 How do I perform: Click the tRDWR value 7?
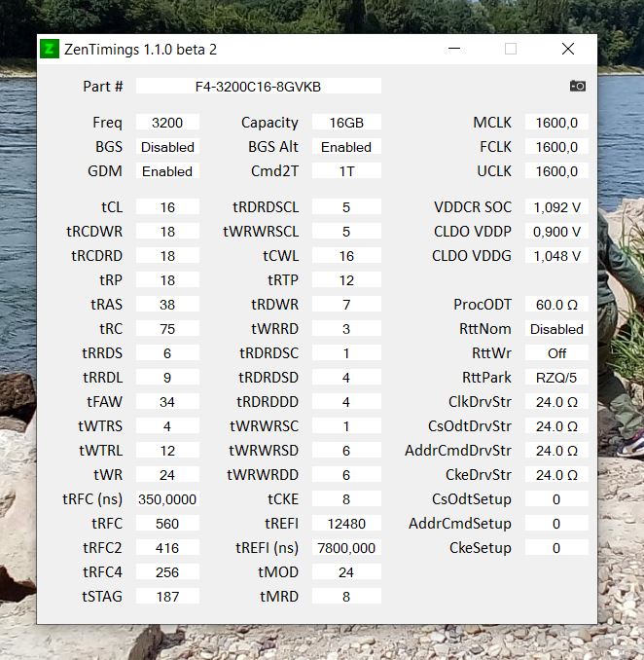[346, 305]
